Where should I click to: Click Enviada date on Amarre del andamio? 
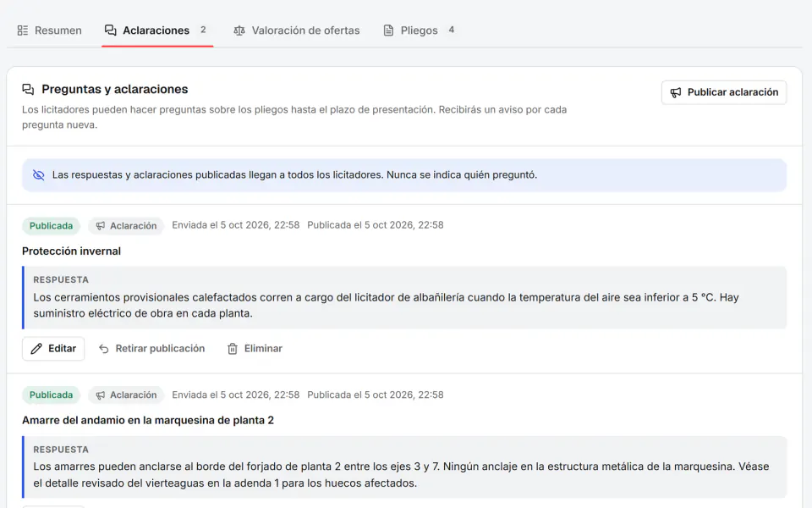(236, 395)
